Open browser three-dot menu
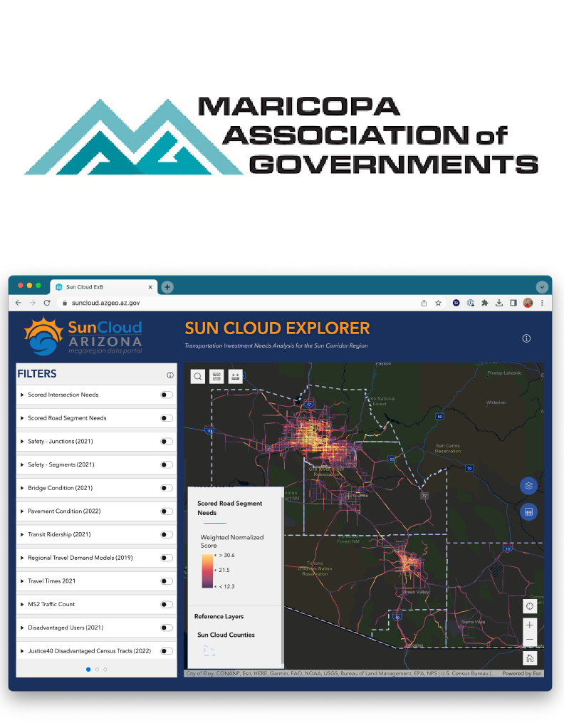This screenshot has width=564, height=728. coord(542,303)
